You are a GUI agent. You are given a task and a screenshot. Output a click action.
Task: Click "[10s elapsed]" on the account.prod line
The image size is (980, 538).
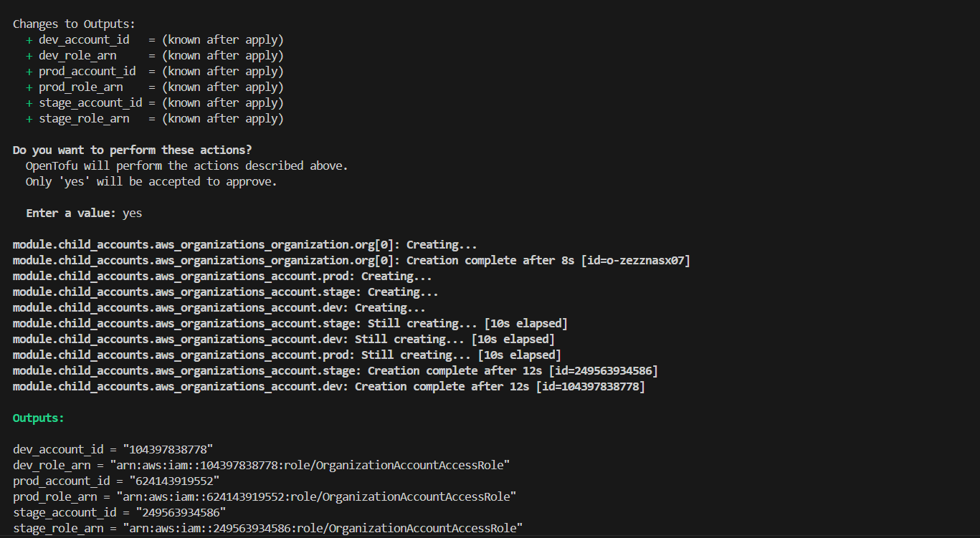pyautogui.click(x=519, y=355)
